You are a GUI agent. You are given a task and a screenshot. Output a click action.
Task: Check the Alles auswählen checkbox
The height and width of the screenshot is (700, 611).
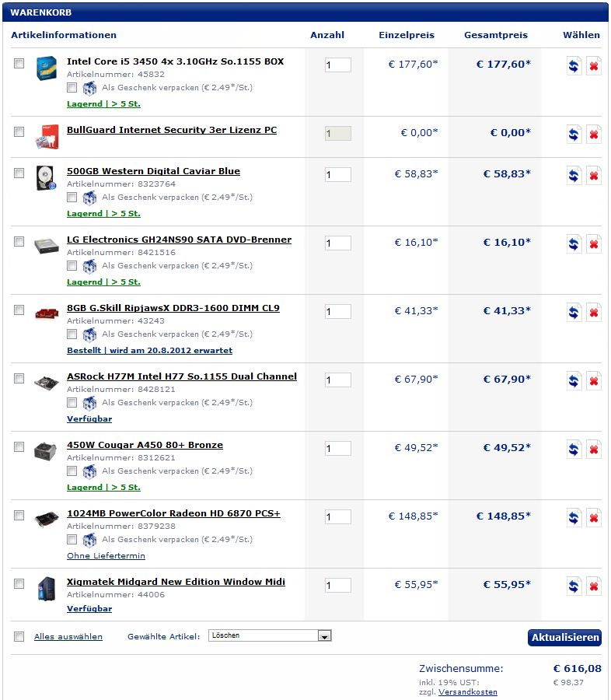pyautogui.click(x=19, y=637)
